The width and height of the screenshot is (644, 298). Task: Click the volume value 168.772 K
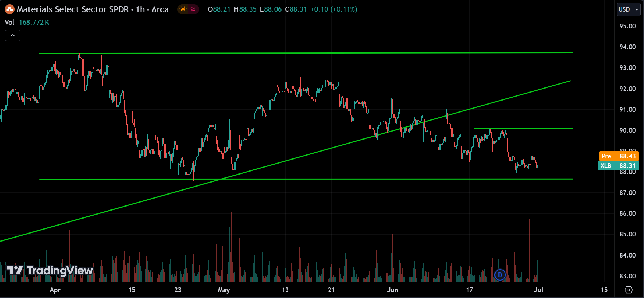(34, 22)
